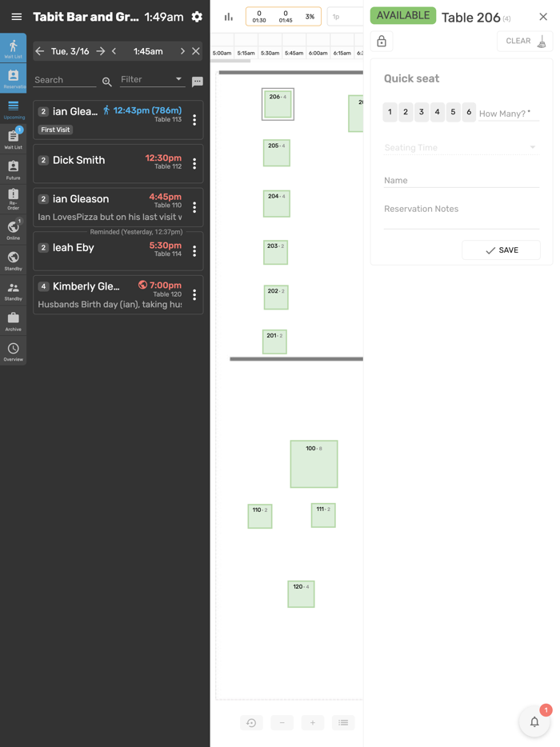
Task: Click the First Visit tag
Action: pyautogui.click(x=55, y=130)
